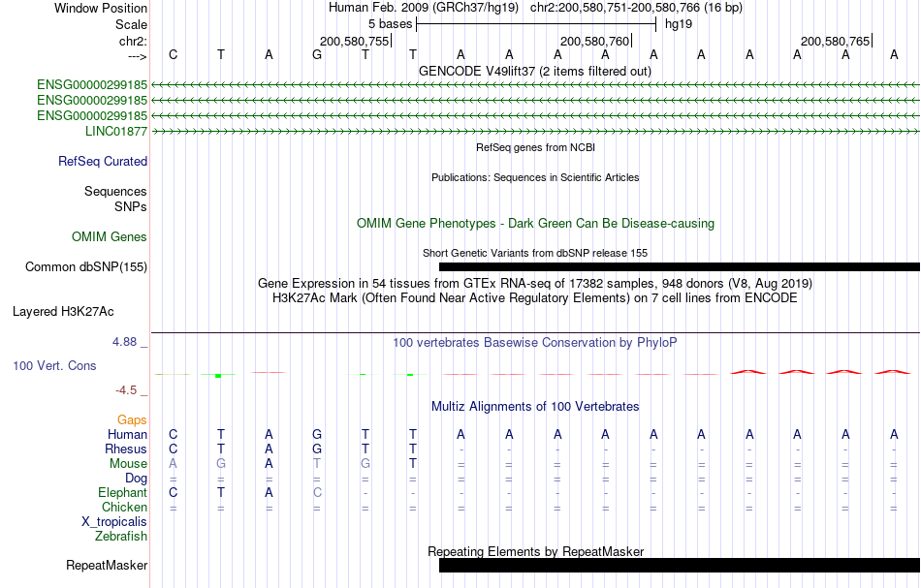Click the PhyloP -4.5 lower scale value
The height and width of the screenshot is (588, 921).
(126, 390)
